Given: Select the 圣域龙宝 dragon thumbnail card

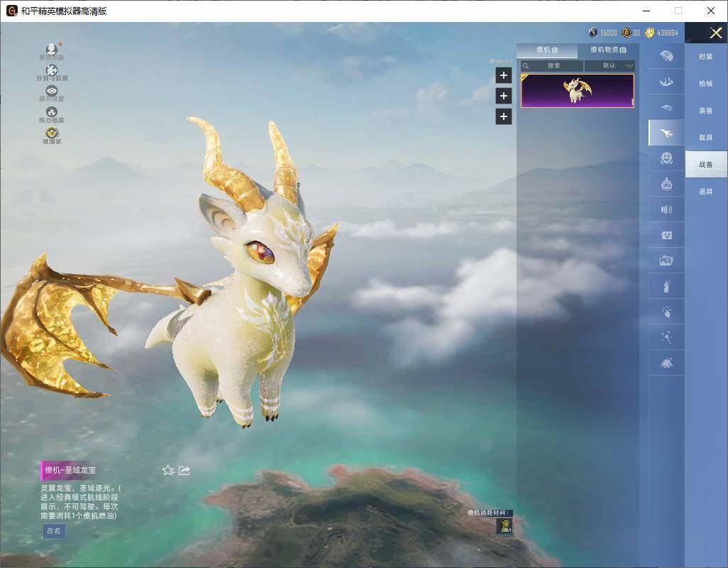Looking at the screenshot, I should pyautogui.click(x=577, y=91).
